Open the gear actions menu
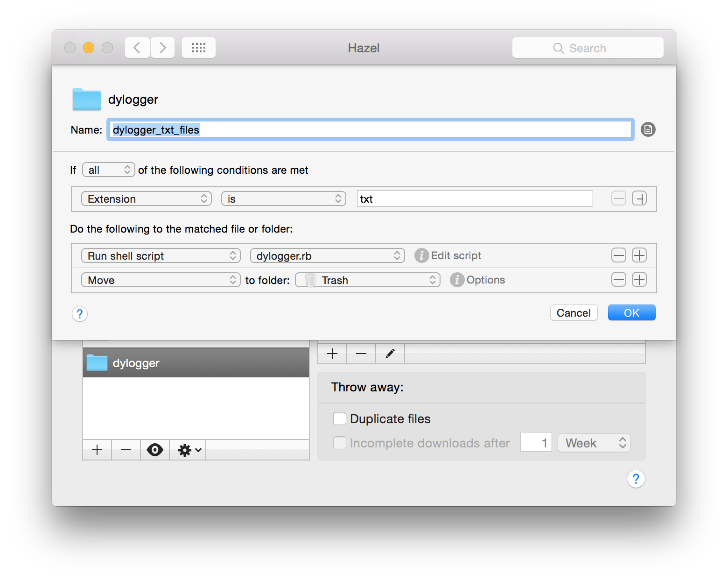Screen dimensions: 728x581 tap(188, 450)
